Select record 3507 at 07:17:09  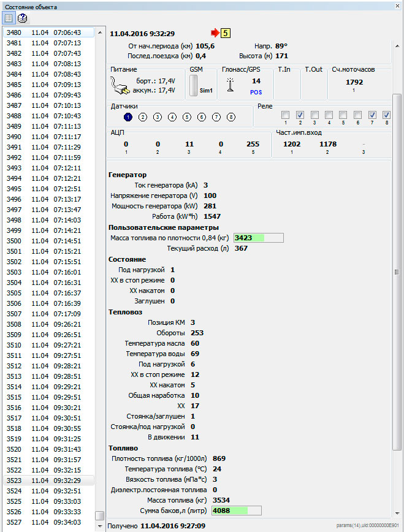(49, 314)
